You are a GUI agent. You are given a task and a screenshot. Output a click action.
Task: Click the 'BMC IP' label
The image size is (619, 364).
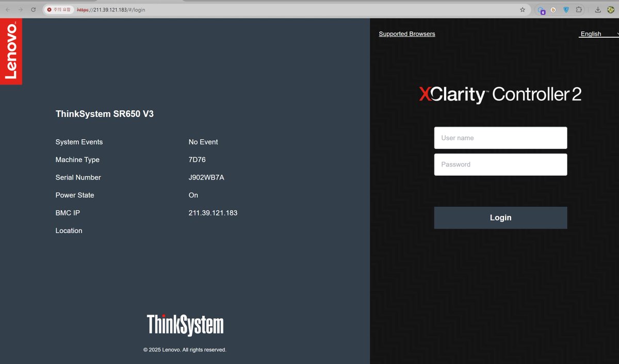[x=68, y=213]
